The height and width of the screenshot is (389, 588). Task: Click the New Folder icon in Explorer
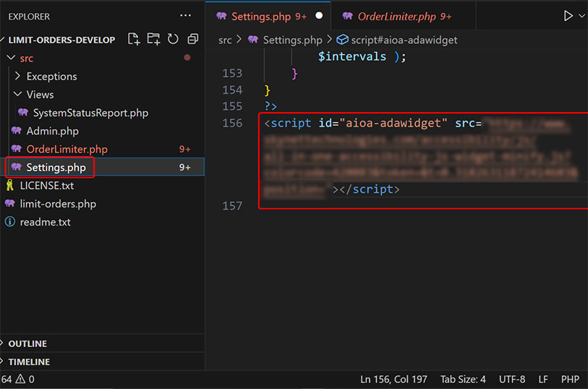153,39
